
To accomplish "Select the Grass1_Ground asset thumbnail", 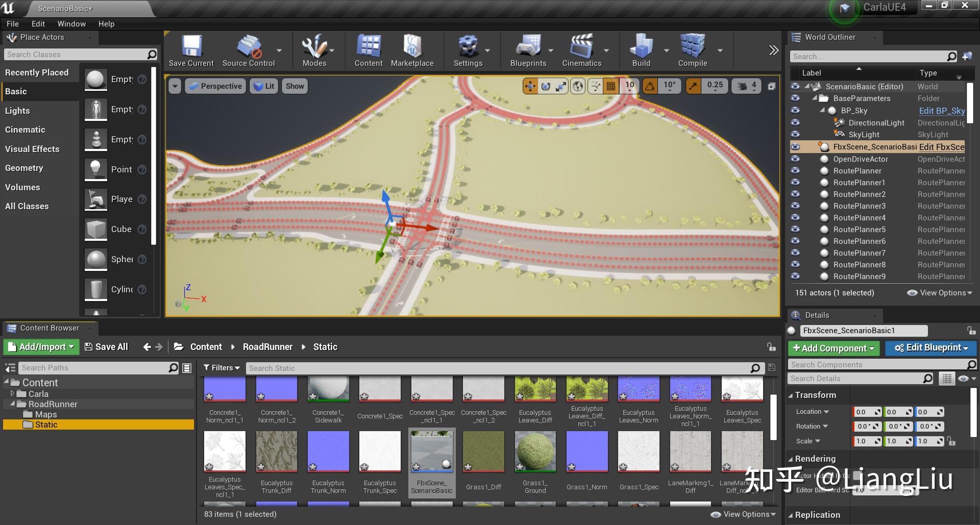I will coord(535,452).
